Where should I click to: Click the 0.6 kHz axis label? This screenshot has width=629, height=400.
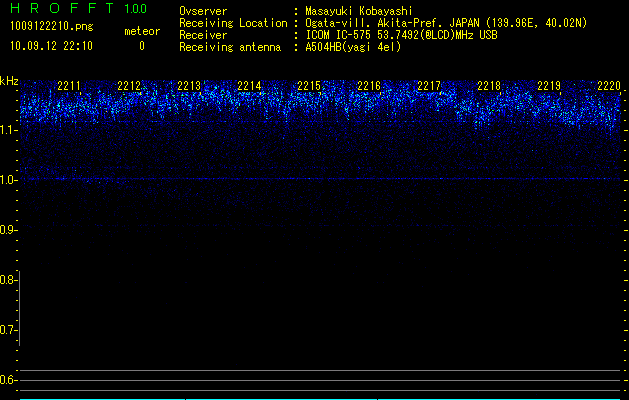click(7, 380)
